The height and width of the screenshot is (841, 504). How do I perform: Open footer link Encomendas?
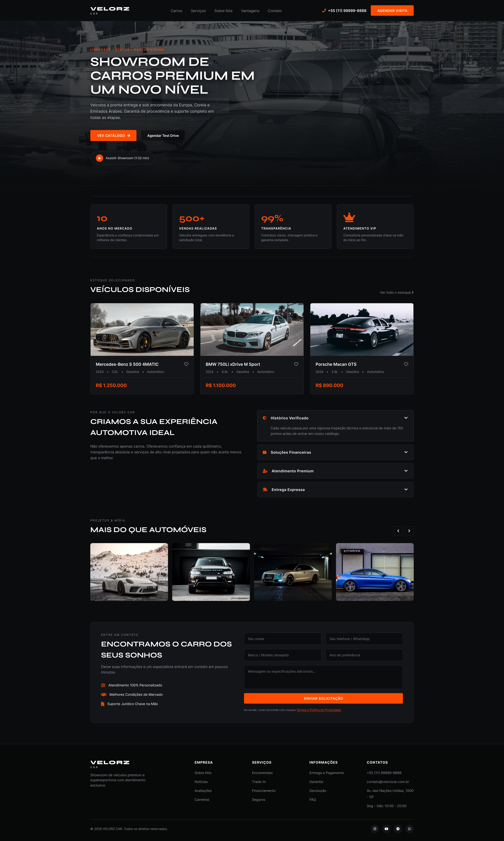click(x=262, y=773)
